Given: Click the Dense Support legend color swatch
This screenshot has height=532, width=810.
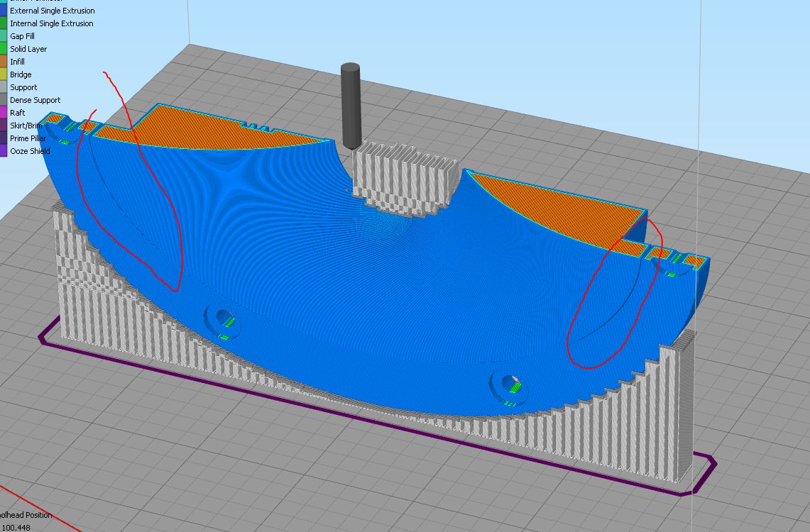Looking at the screenshot, I should (x=3, y=100).
